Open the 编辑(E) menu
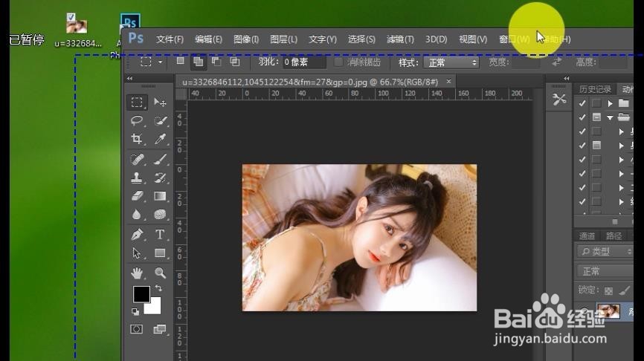 click(208, 39)
